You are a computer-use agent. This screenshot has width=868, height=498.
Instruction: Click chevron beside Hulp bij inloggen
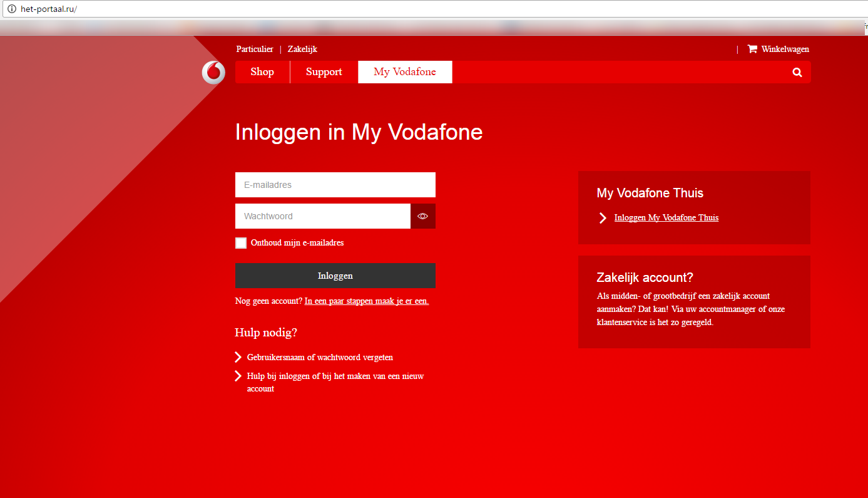[x=238, y=376]
